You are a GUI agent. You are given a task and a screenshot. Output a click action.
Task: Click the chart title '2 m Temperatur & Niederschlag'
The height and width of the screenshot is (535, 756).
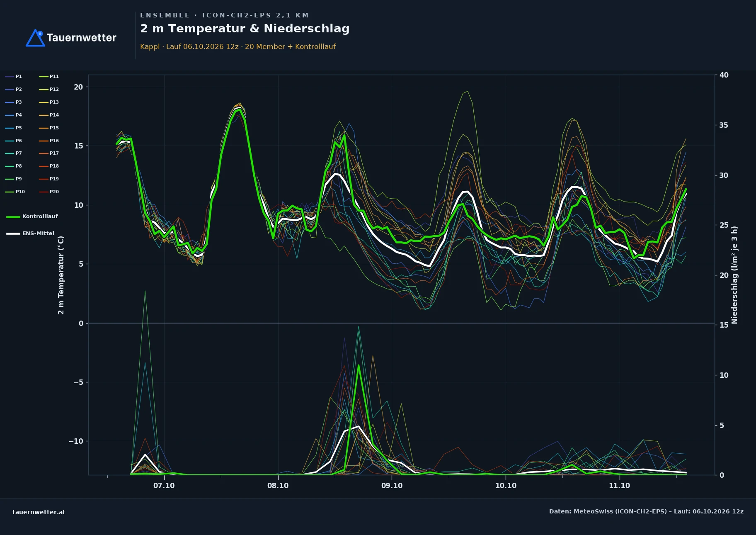click(245, 28)
